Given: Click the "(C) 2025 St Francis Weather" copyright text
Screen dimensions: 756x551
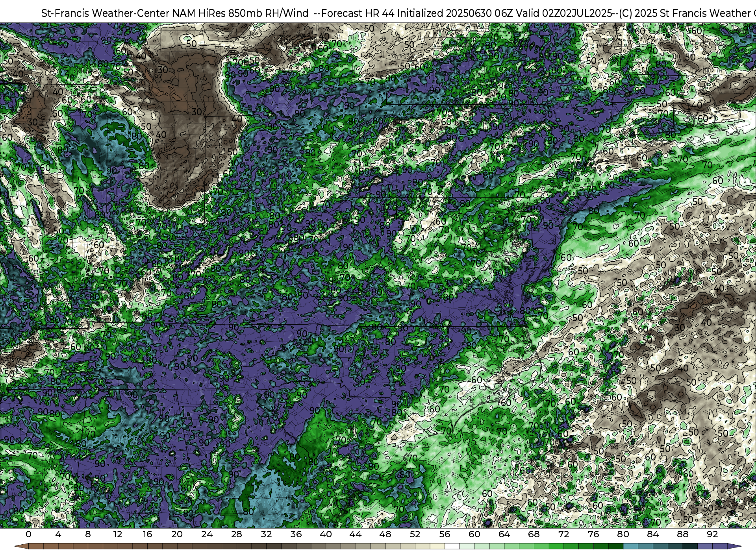Looking at the screenshot, I should point(684,13).
